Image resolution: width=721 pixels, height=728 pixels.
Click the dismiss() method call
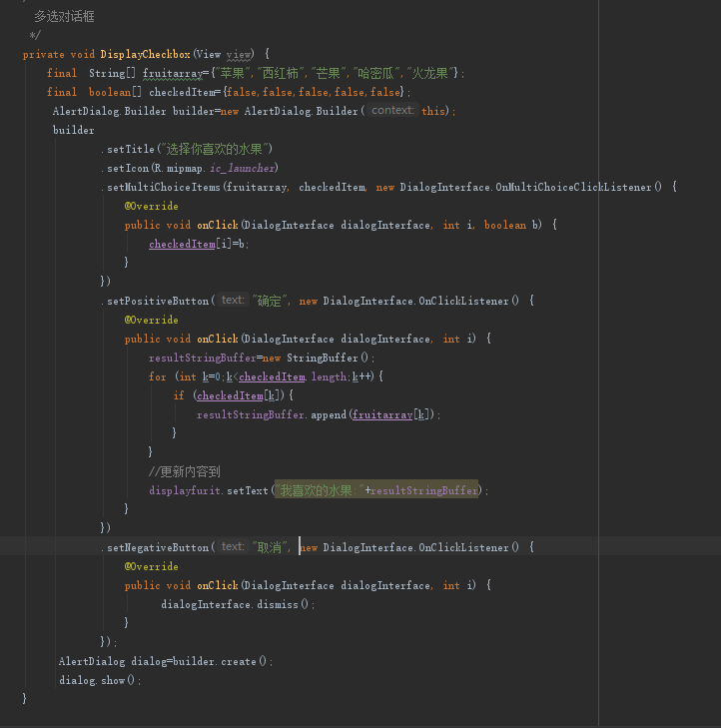coord(282,605)
